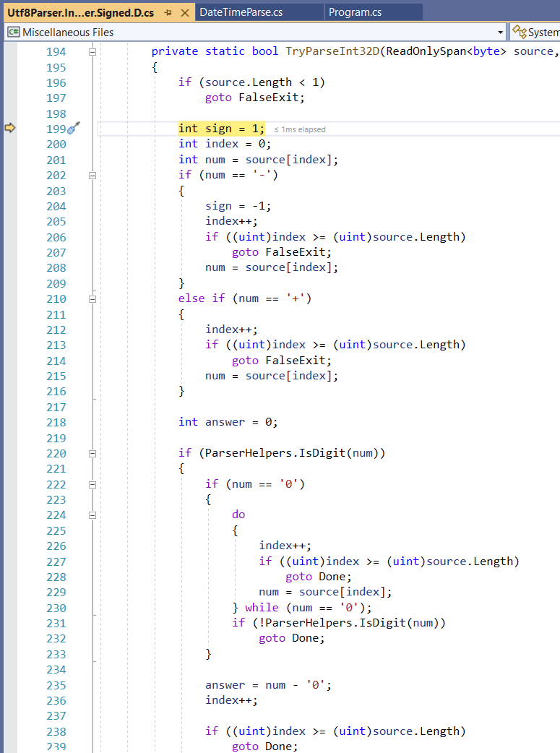Close the Utf8Parser Signed.D.cs tab
This screenshot has width=560, height=753.
point(184,12)
